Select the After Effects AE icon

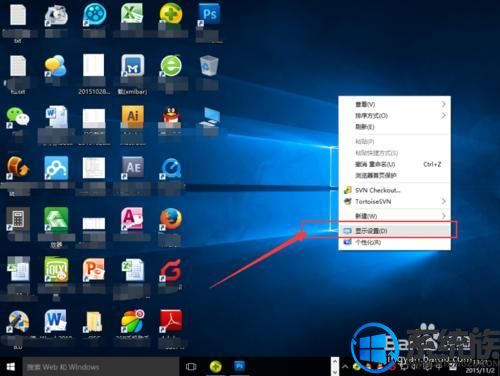pyautogui.click(x=132, y=168)
